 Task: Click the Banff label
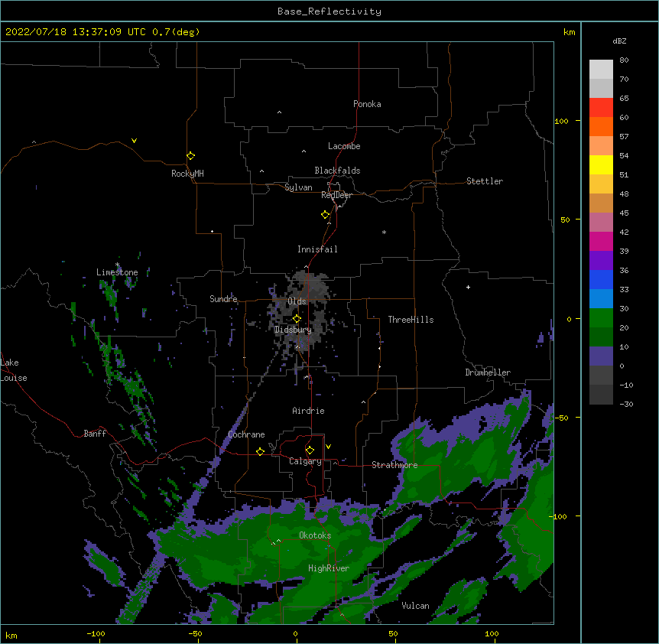pyautogui.click(x=95, y=434)
